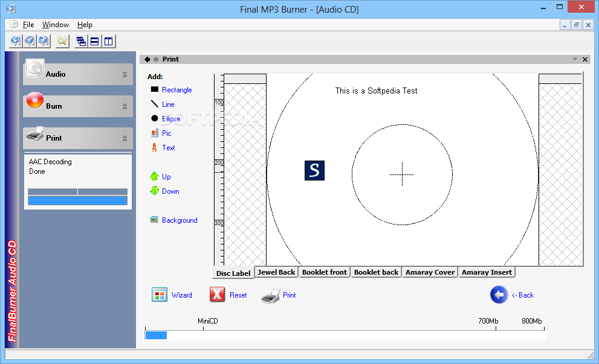Collapse the Print sidebar section chevron
This screenshot has height=364, width=599.
(x=125, y=138)
